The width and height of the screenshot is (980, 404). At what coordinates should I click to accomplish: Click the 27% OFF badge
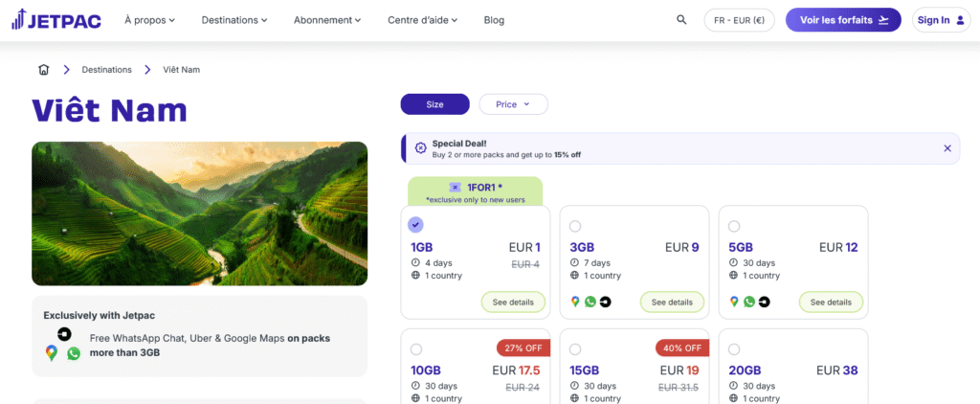523,348
